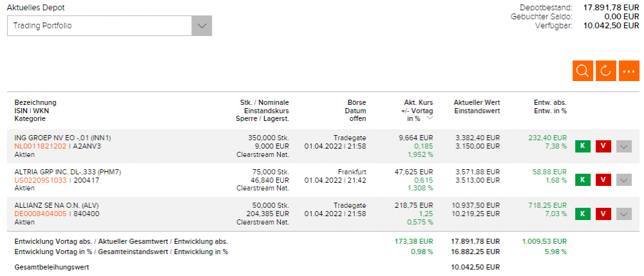Open ISIN link US02209S1033
The image size is (644, 276).
[40, 179]
